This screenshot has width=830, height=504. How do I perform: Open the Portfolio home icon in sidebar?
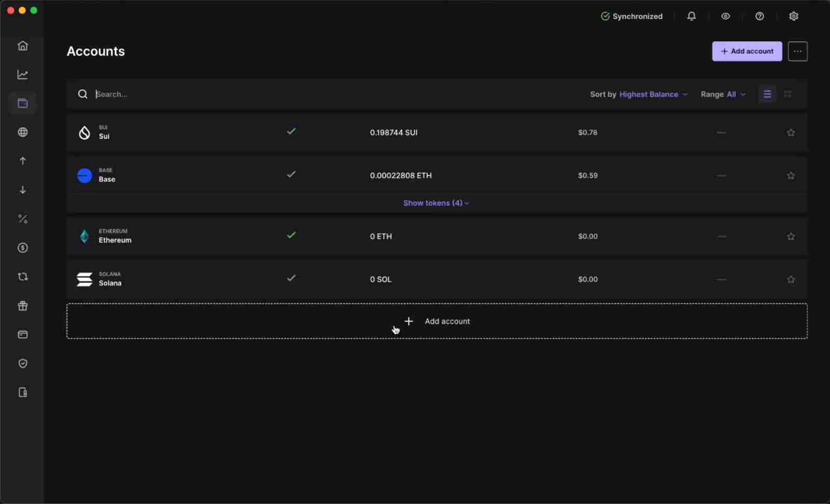click(23, 46)
